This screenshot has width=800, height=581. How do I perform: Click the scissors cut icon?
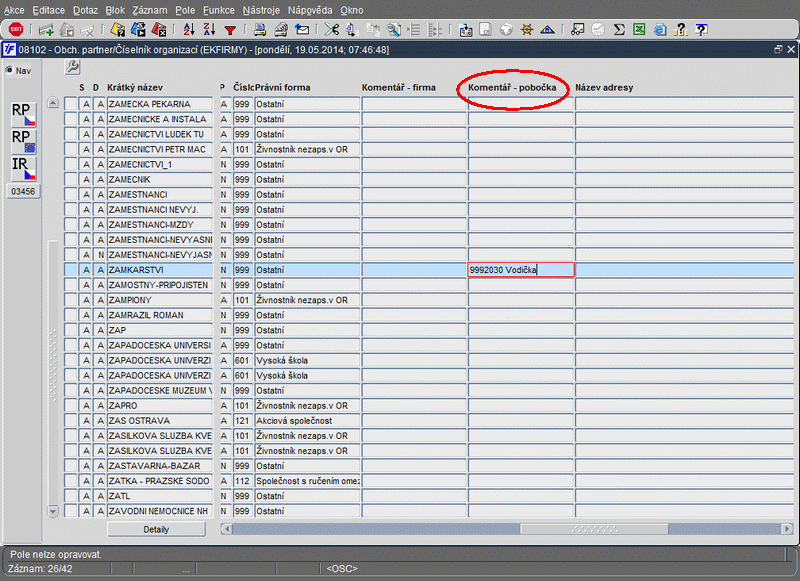pos(331,30)
